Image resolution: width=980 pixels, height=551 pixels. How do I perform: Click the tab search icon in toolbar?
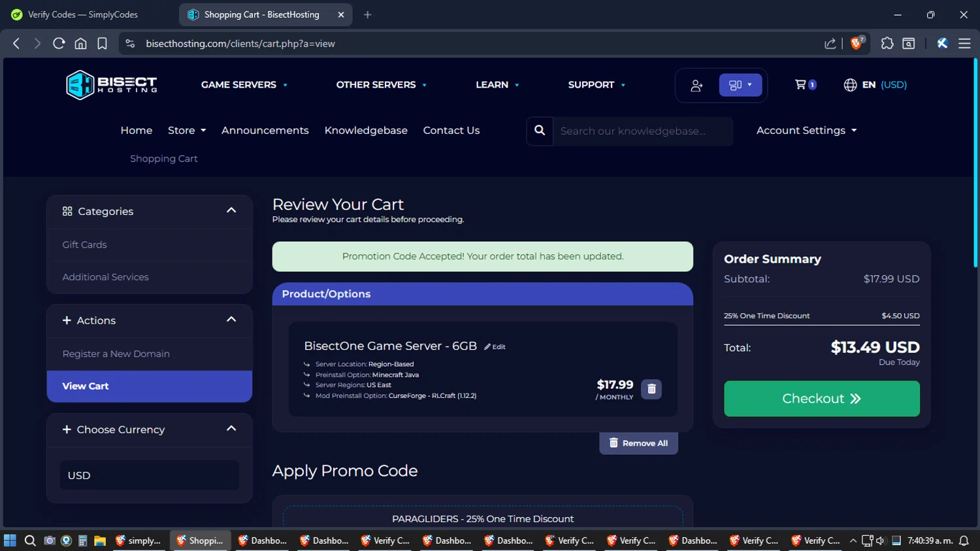[908, 44]
